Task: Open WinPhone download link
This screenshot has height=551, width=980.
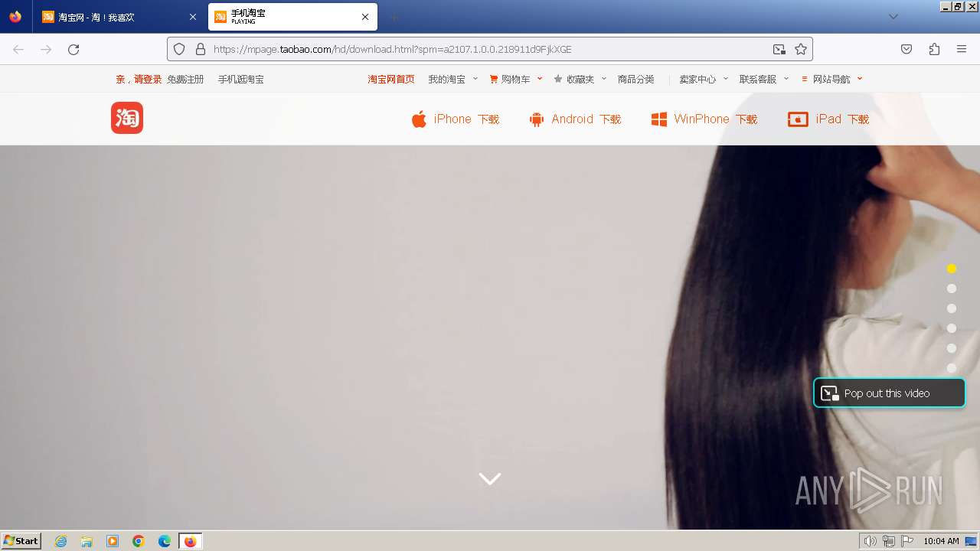Action: [704, 119]
